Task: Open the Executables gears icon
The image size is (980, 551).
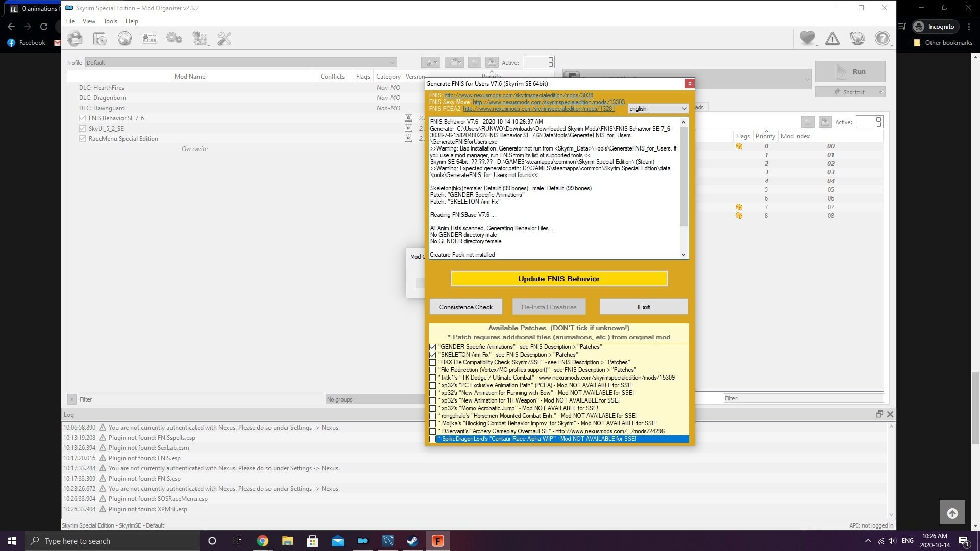Action: [174, 38]
